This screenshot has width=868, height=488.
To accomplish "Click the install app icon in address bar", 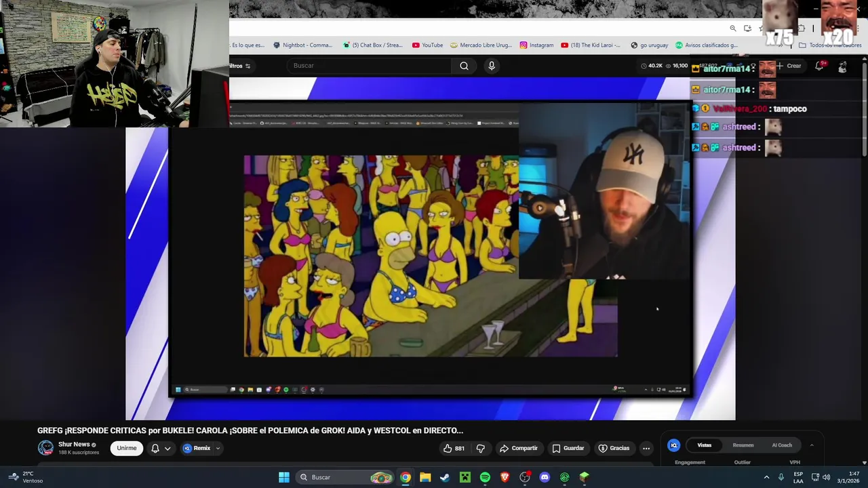I will [x=747, y=28].
